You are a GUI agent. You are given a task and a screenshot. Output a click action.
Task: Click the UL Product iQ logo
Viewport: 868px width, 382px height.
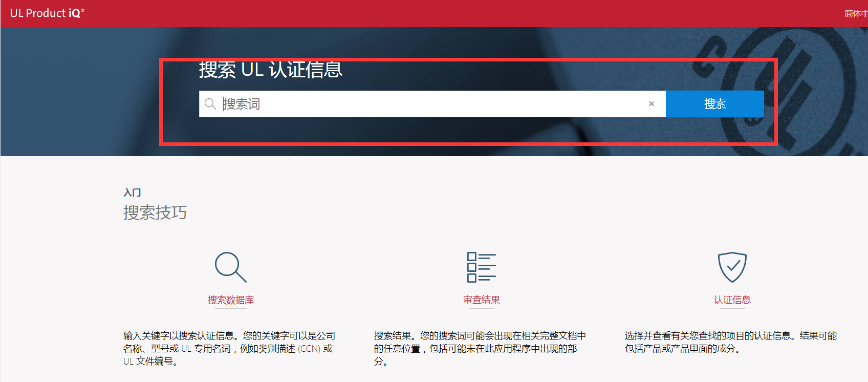pos(47,13)
